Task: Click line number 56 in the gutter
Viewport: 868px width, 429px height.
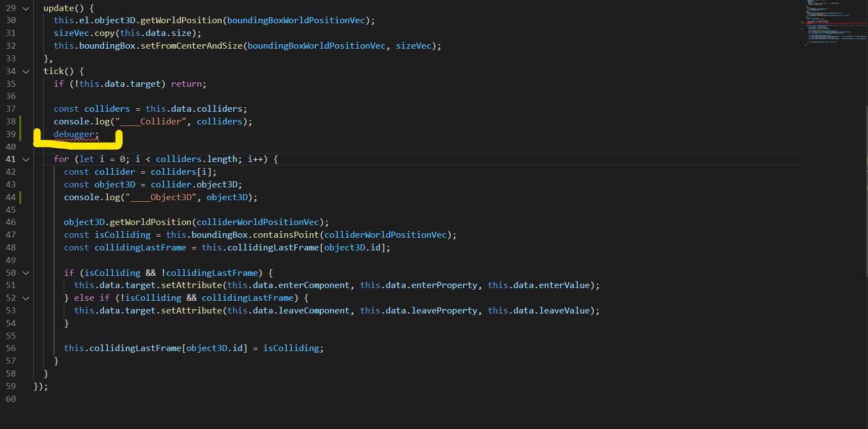Action: [x=11, y=348]
